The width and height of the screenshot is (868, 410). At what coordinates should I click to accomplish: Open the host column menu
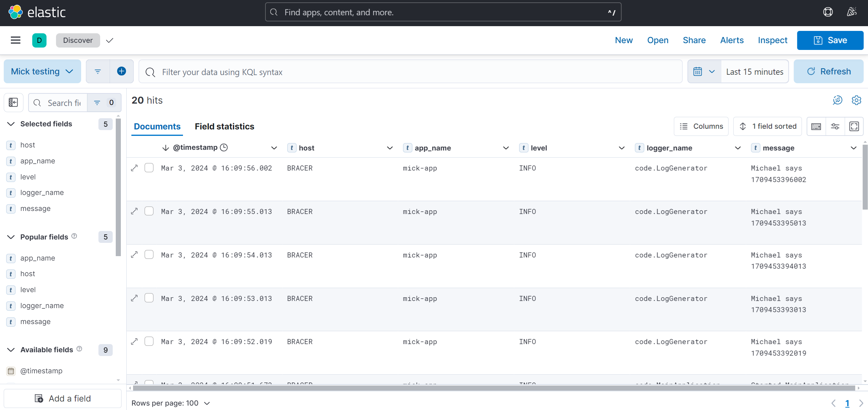pos(390,148)
